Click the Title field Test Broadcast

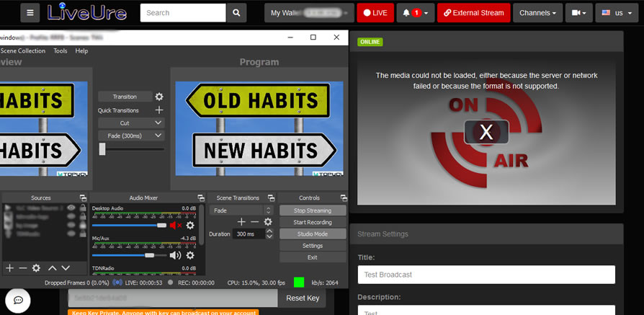click(x=486, y=275)
